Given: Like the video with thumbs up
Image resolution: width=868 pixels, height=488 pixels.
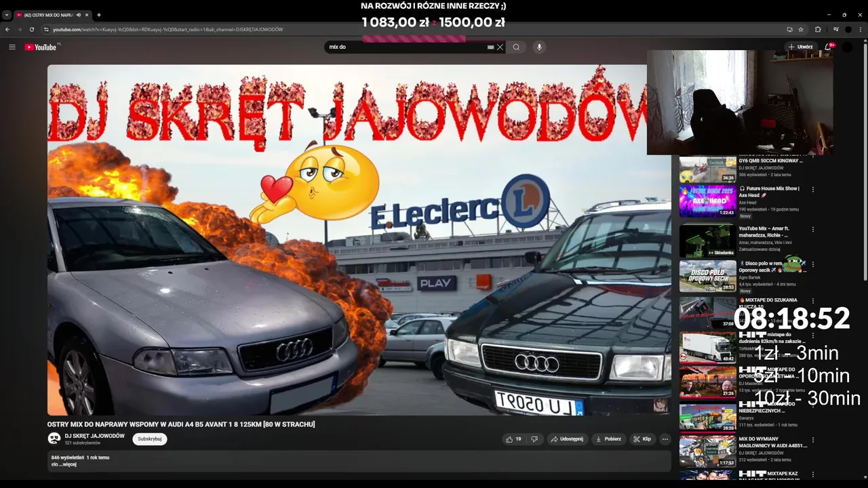Looking at the screenshot, I should 513,439.
